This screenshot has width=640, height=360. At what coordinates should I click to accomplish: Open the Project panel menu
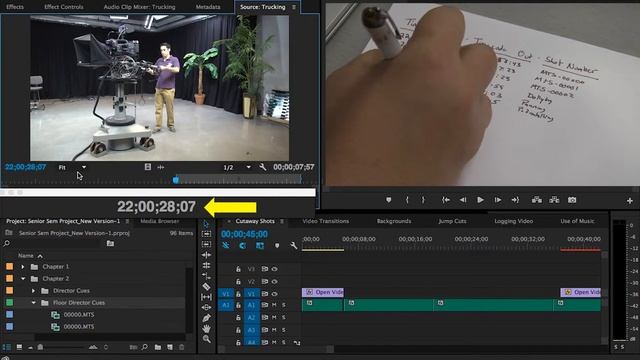click(127, 221)
